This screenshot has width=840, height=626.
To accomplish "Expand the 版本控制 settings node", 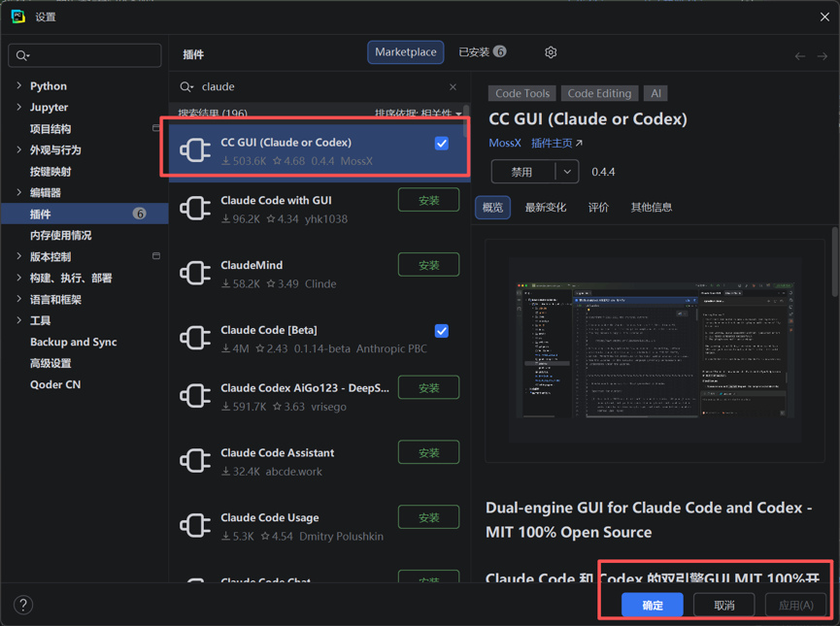I will point(19,256).
